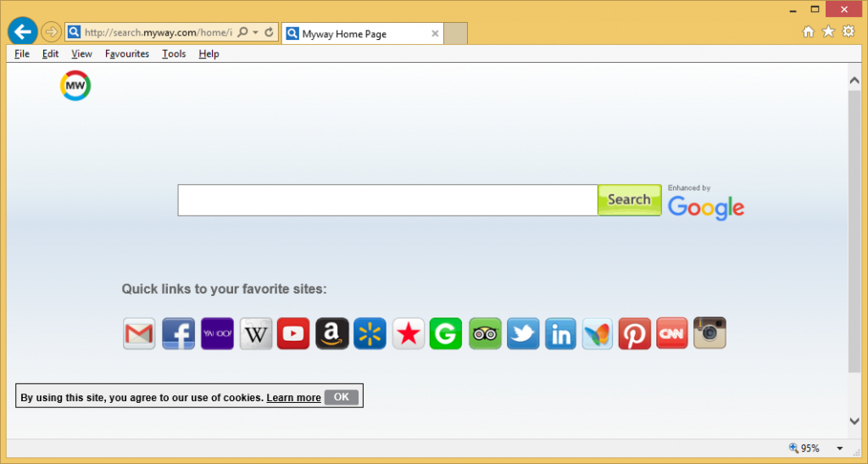Open the MSN butterfly icon
Image resolution: width=868 pixels, height=464 pixels.
(598, 333)
